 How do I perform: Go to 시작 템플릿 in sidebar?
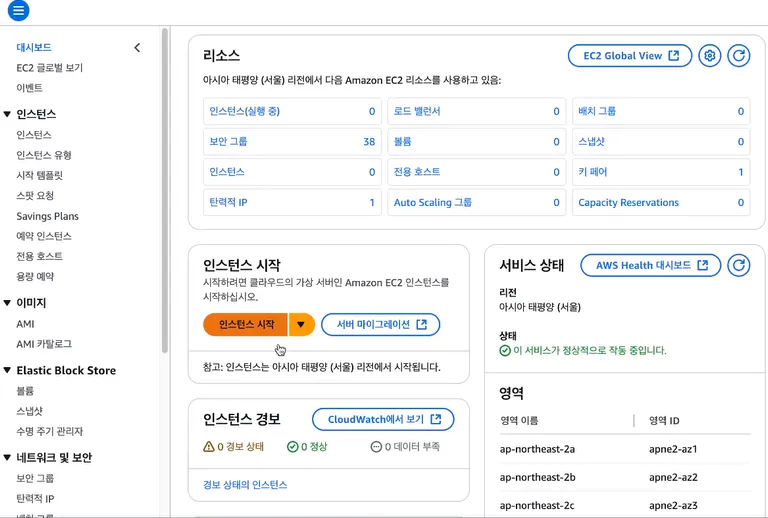40,175
